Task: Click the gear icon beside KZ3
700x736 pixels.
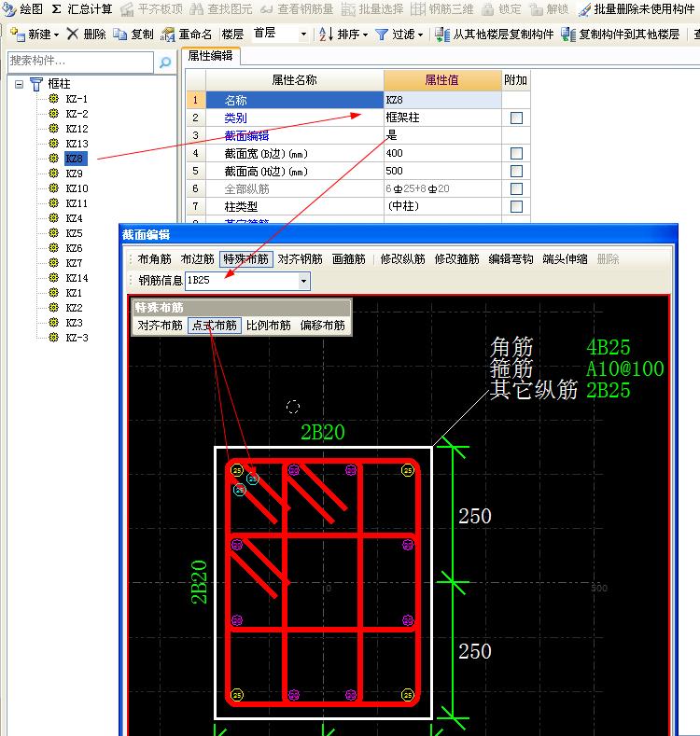Action: (54, 323)
